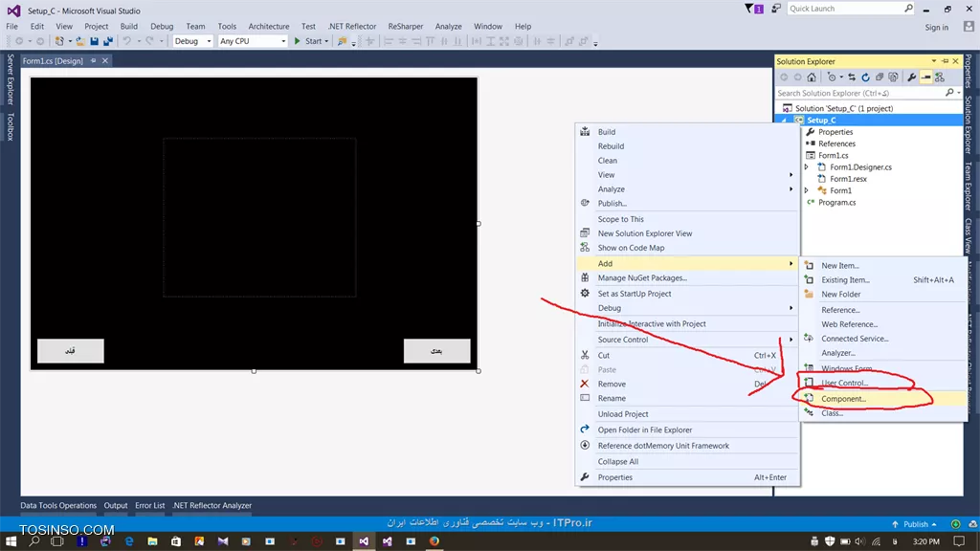Viewport: 980px width, 551px height.
Task: Open the Architecture menu
Action: [269, 26]
